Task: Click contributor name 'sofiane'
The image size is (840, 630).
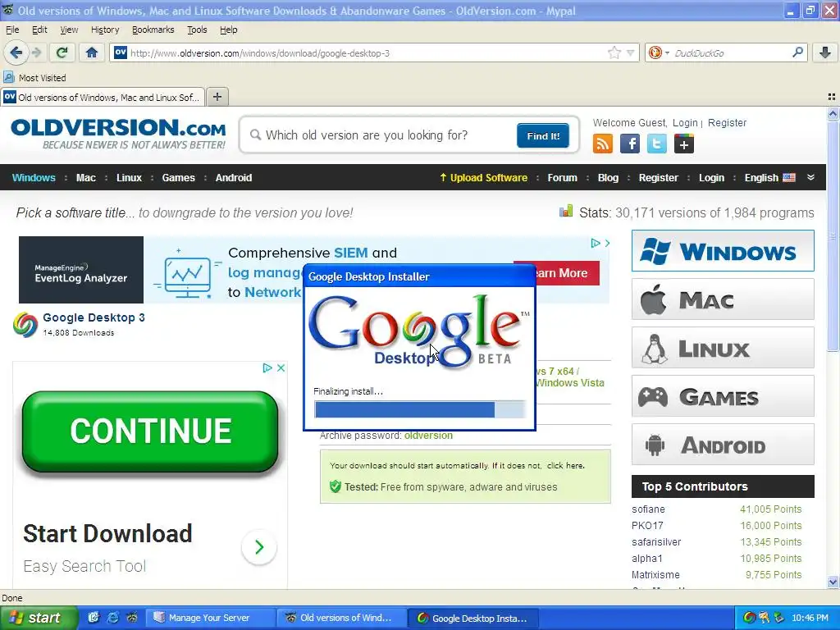Action: click(x=648, y=509)
